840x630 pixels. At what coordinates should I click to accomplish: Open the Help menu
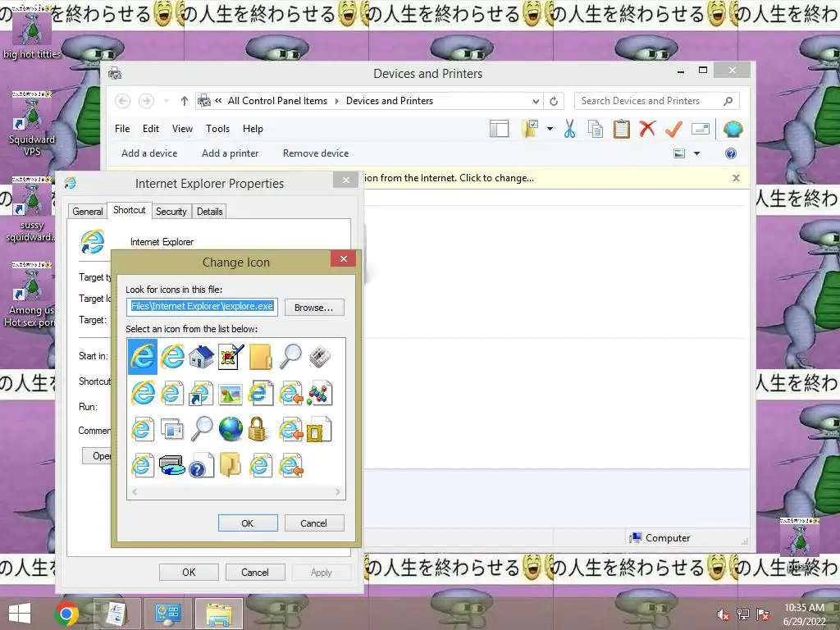pyautogui.click(x=253, y=129)
